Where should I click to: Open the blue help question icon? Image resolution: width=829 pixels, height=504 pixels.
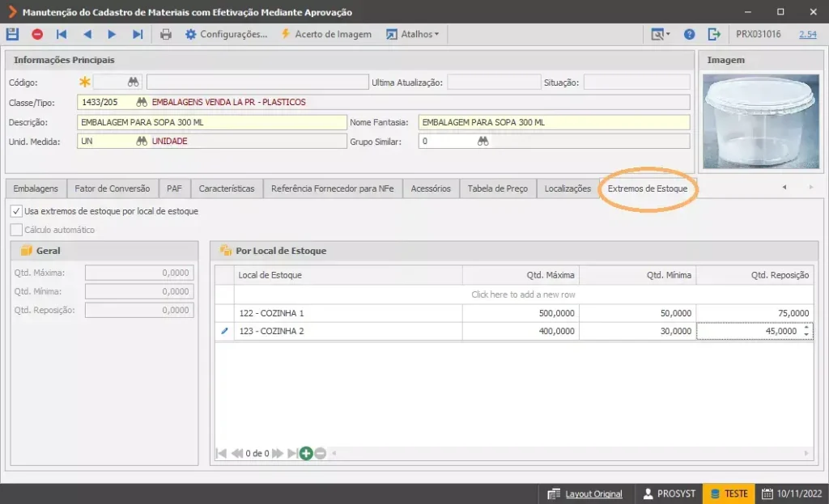[x=689, y=34]
